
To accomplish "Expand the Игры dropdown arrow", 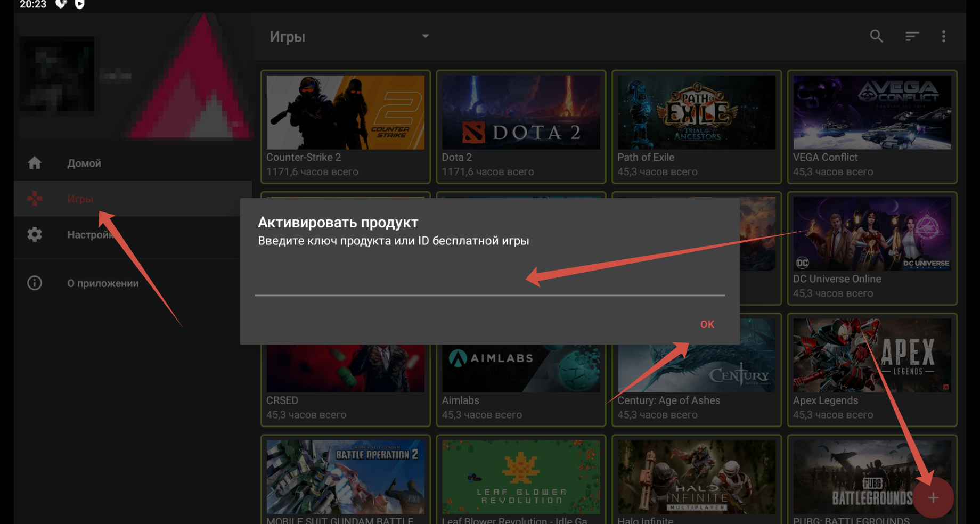I will [x=425, y=36].
